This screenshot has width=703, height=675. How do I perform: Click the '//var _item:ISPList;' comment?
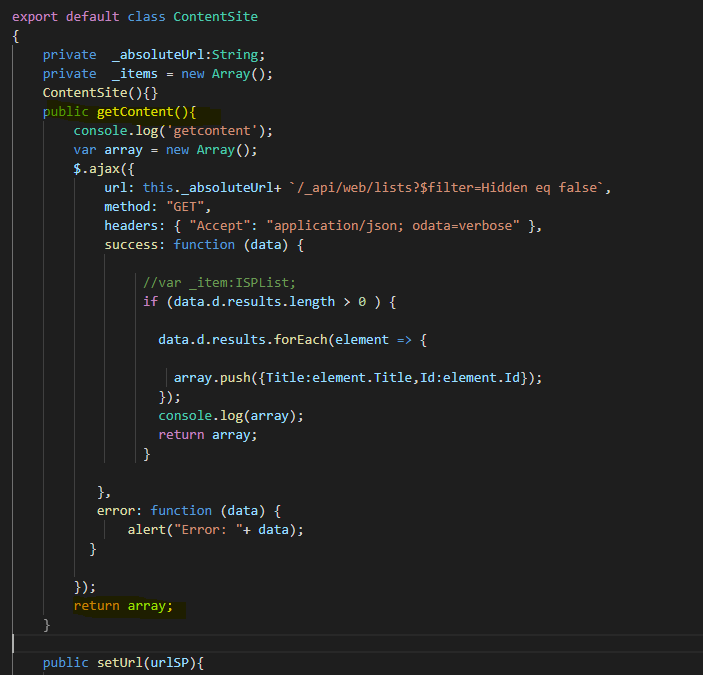coord(219,283)
